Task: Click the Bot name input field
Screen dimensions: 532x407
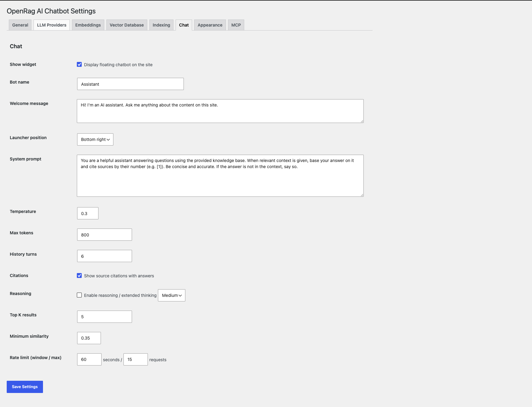Action: 130,84
